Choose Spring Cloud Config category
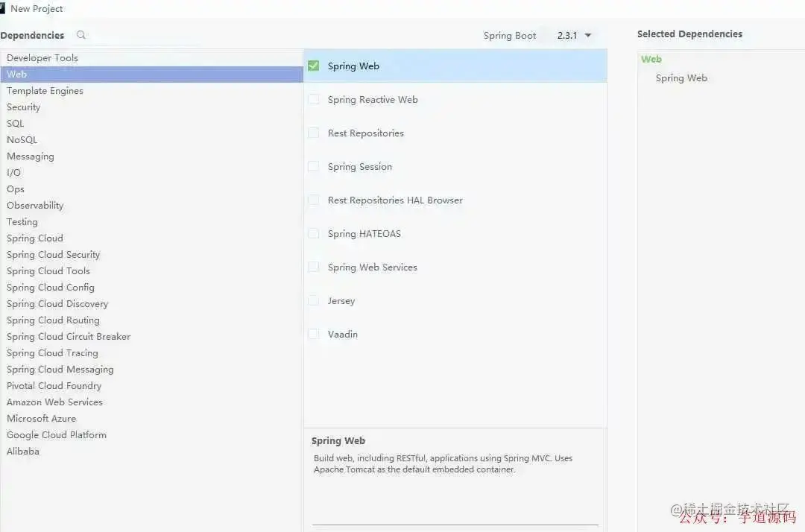 click(152, 288)
